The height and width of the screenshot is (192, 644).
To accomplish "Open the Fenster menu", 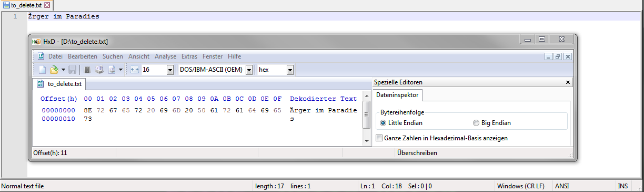I will coord(213,56).
